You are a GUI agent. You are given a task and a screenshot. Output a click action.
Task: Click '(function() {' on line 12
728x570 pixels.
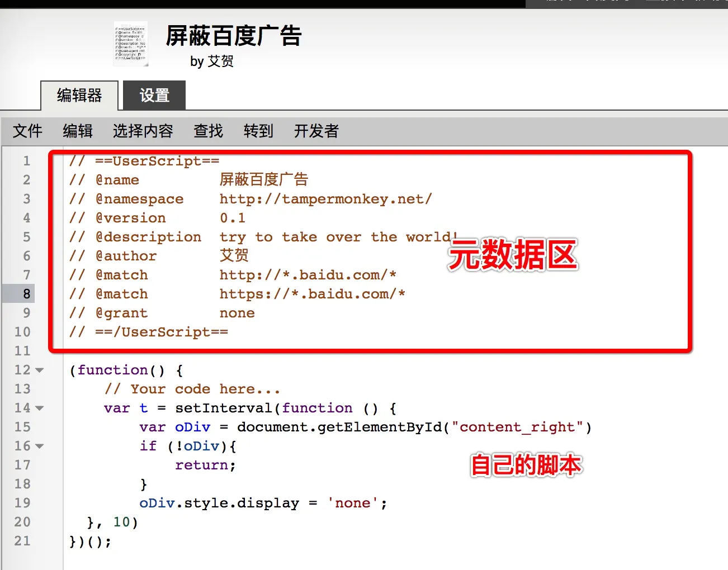coord(126,370)
